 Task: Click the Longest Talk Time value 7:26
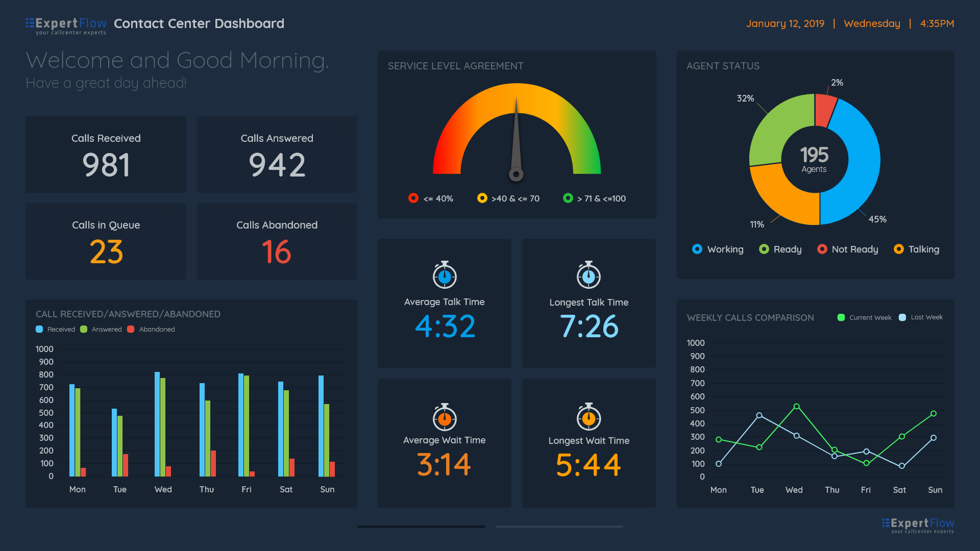589,327
